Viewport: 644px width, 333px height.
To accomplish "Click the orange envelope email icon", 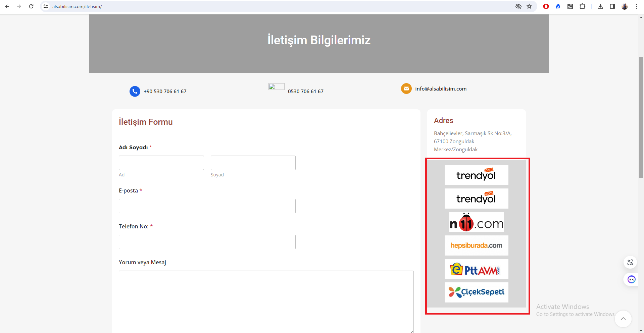I will pos(406,89).
